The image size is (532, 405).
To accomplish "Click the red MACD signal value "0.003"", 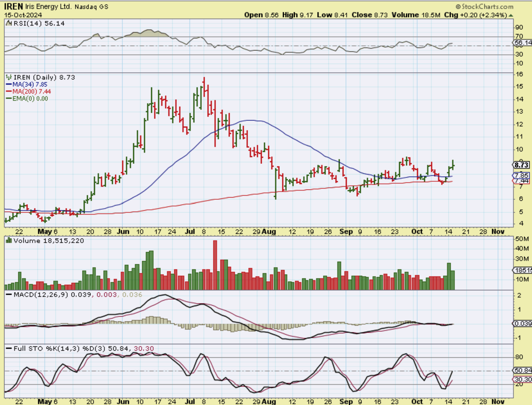I will tap(107, 295).
